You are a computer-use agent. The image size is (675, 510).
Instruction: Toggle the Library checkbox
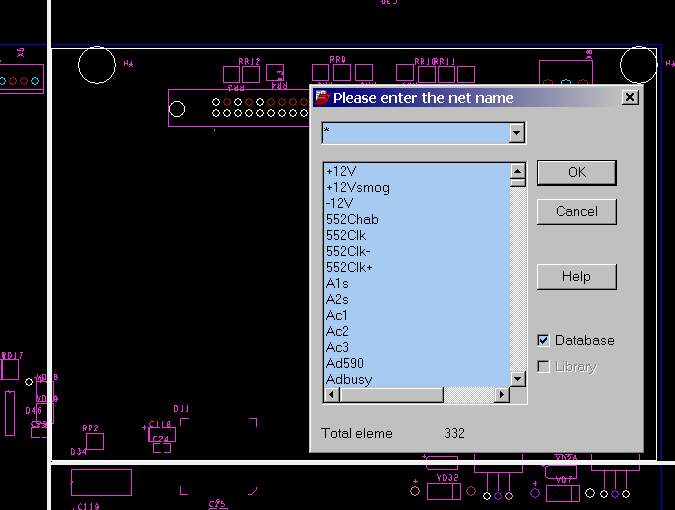pos(543,367)
